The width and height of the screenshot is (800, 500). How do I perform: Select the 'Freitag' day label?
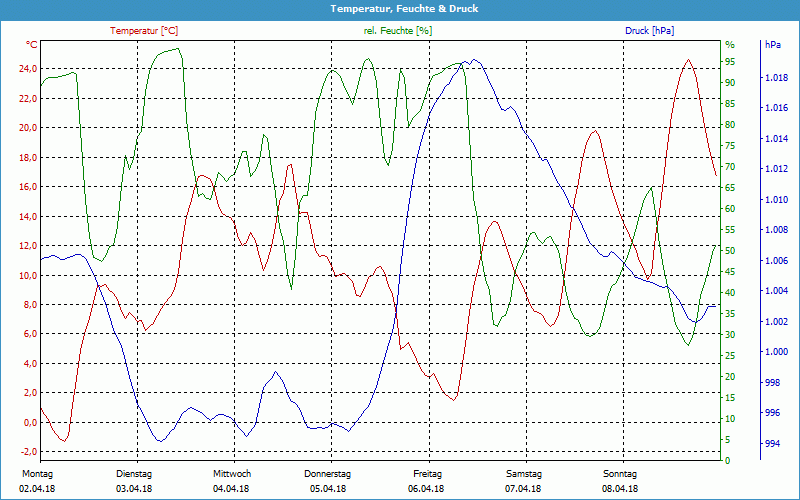pos(428,474)
